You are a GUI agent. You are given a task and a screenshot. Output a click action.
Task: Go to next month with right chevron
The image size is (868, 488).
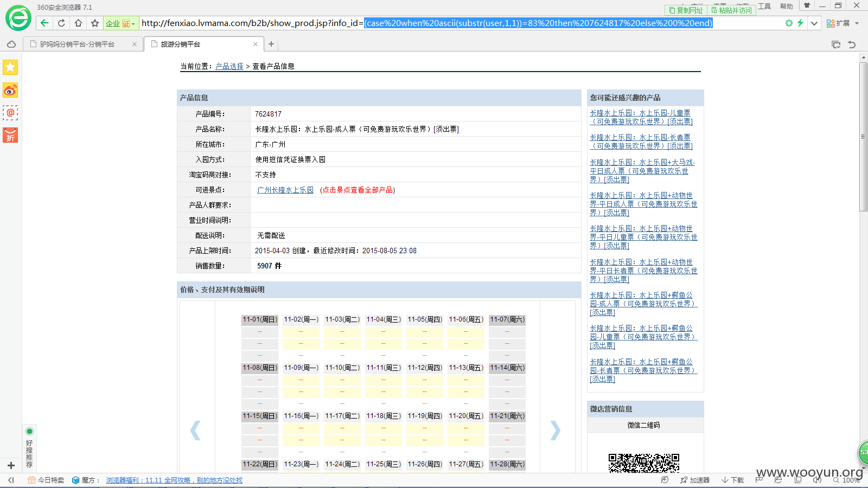pos(555,431)
